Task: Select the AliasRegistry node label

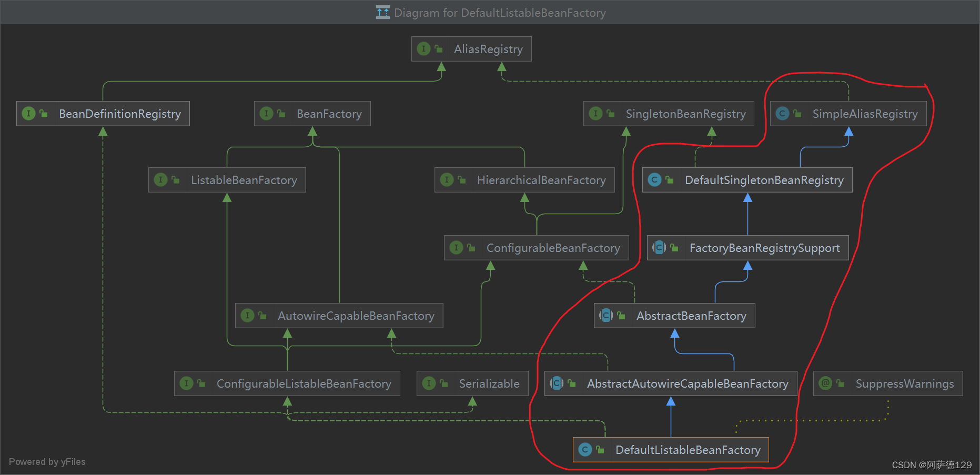Action: tap(488, 49)
